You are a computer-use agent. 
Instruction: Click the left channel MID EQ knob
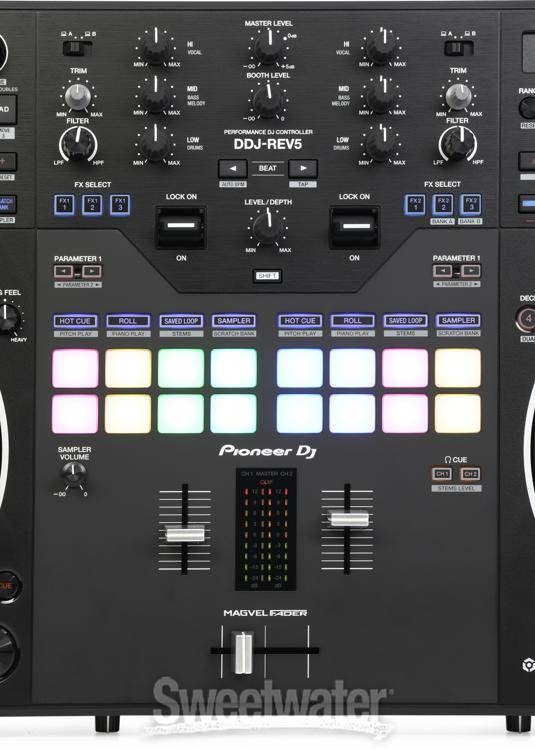[x=156, y=97]
